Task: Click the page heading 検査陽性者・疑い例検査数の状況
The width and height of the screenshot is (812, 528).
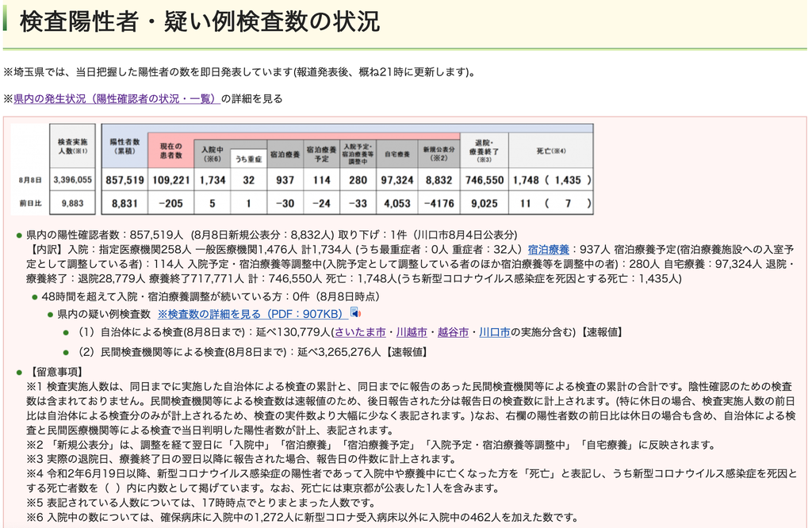Action: coord(199,21)
